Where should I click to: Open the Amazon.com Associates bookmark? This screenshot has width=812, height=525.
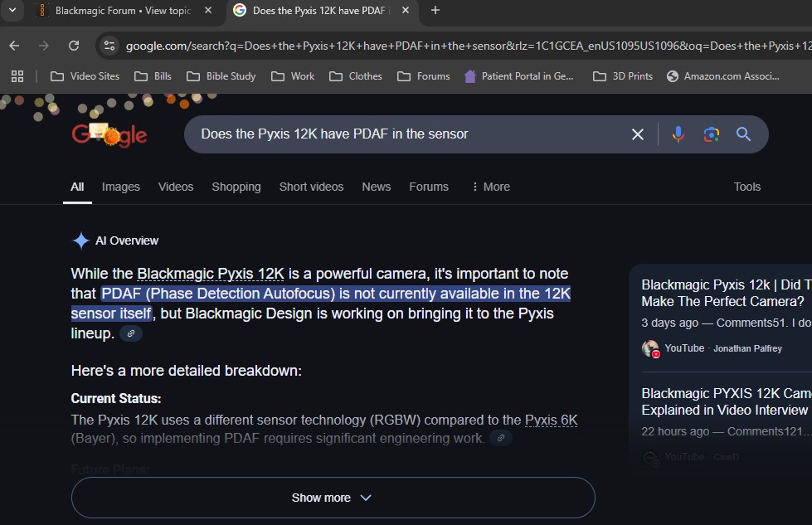tap(723, 76)
